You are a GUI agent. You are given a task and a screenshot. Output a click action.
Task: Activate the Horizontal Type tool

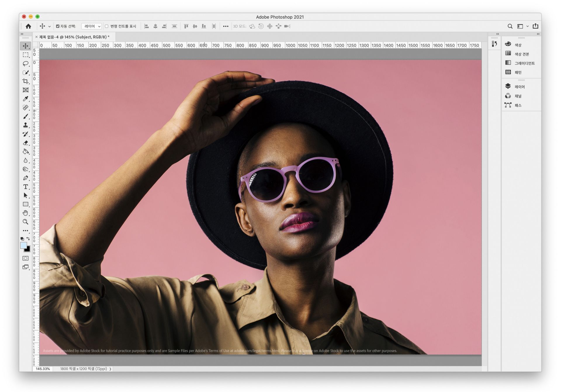(25, 186)
